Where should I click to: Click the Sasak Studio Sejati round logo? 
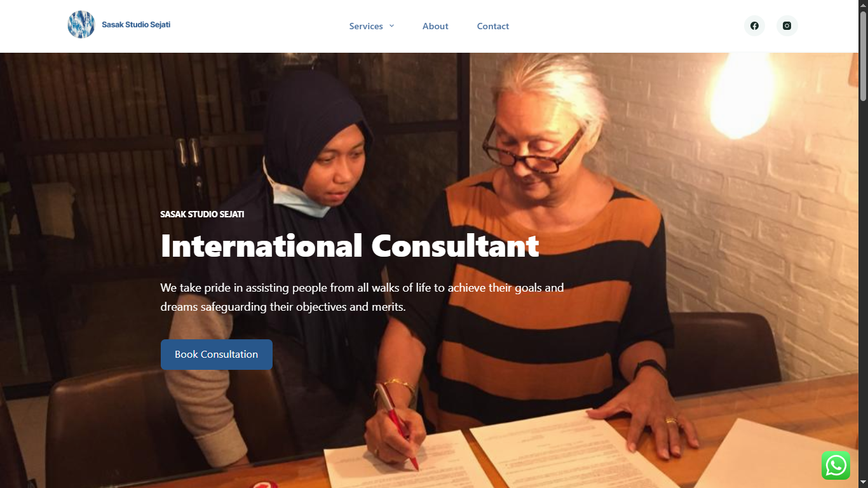81,25
